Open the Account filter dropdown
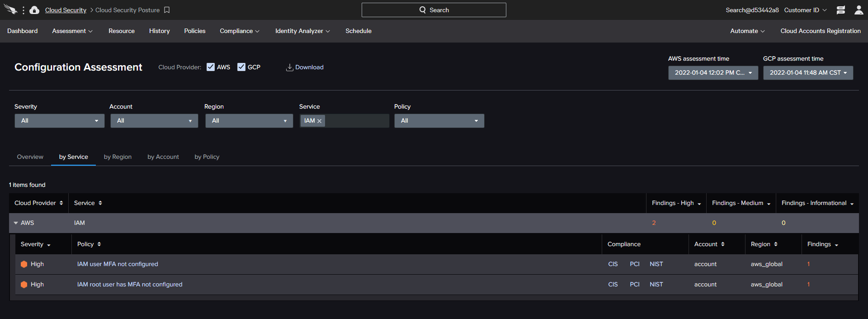Image resolution: width=868 pixels, height=319 pixels. tap(154, 121)
